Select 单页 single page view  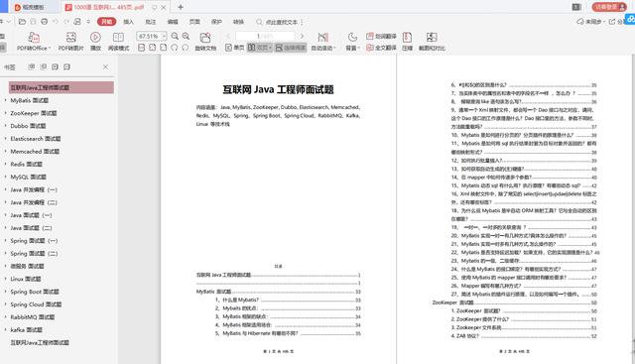234,48
